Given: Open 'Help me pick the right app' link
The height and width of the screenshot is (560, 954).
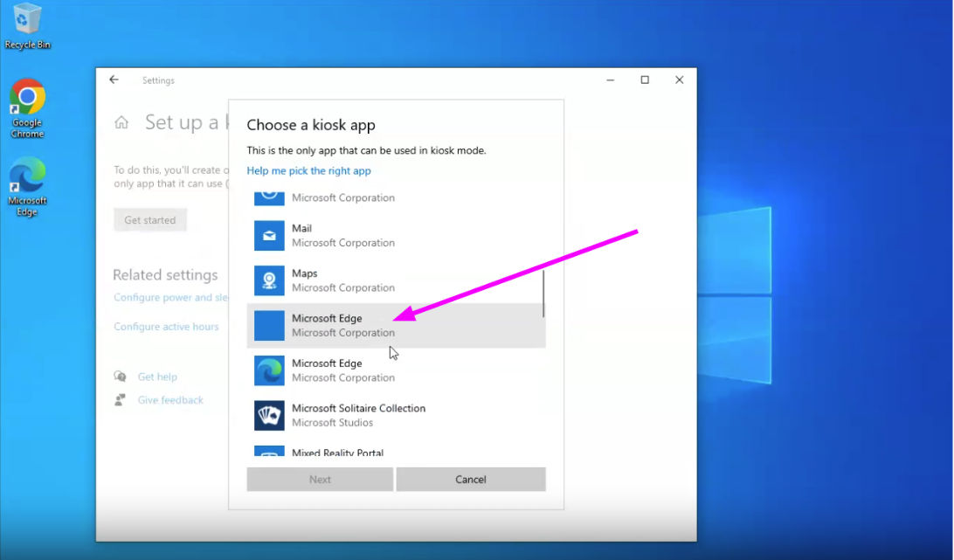Looking at the screenshot, I should (x=308, y=171).
